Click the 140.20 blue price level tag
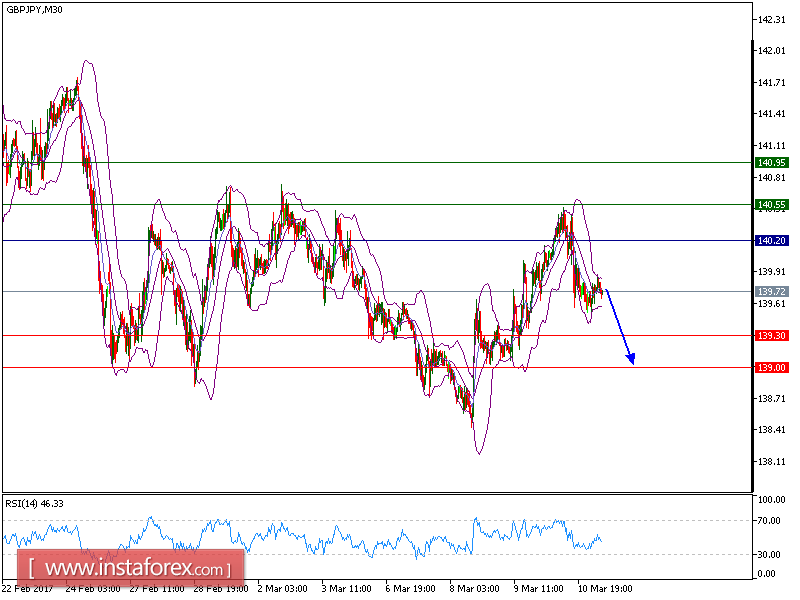Image resolution: width=800 pixels, height=600 pixels. 770,240
